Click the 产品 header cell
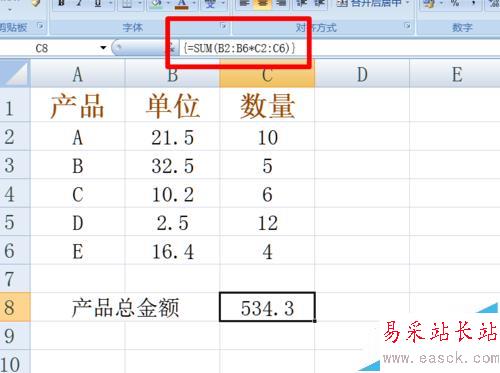 click(x=78, y=105)
